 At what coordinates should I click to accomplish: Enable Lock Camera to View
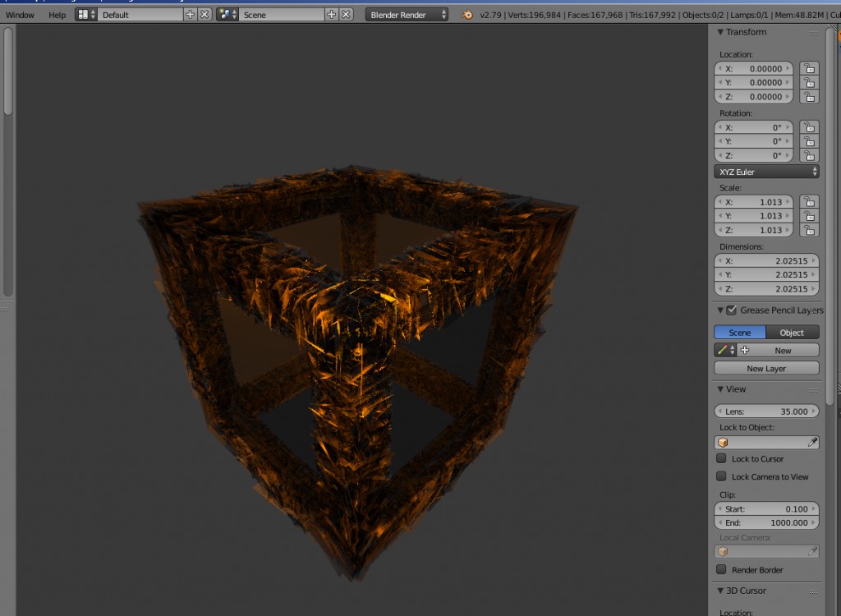point(721,477)
